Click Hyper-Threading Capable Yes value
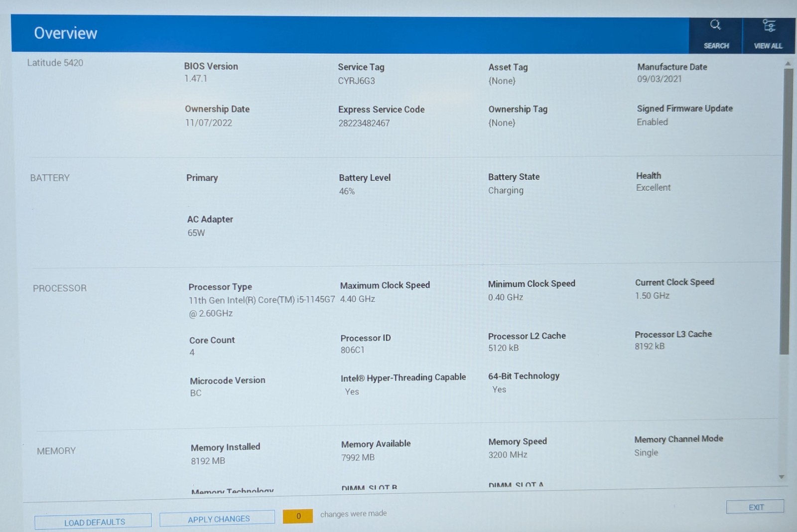The image size is (797, 532). (352, 392)
